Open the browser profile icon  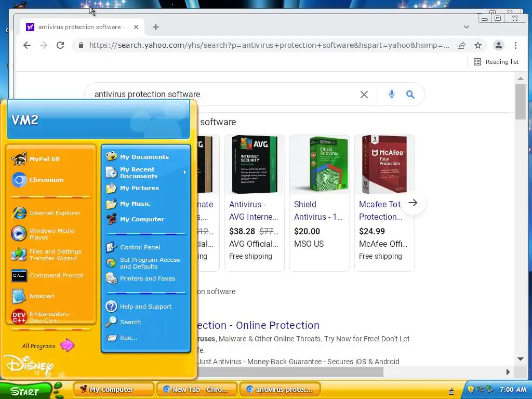point(498,45)
